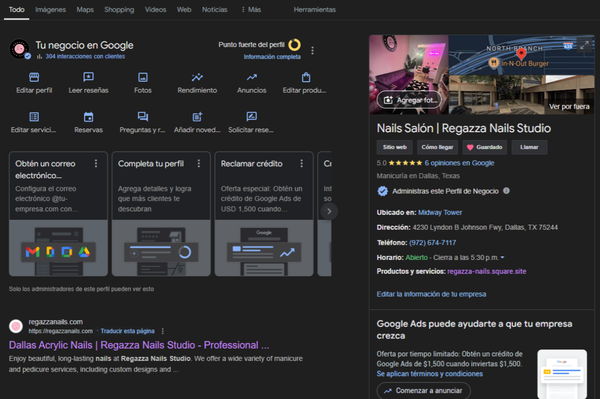Screen dimensions: 600x399
Task: Expand the map with fullscreen icon
Action: click(x=584, y=45)
